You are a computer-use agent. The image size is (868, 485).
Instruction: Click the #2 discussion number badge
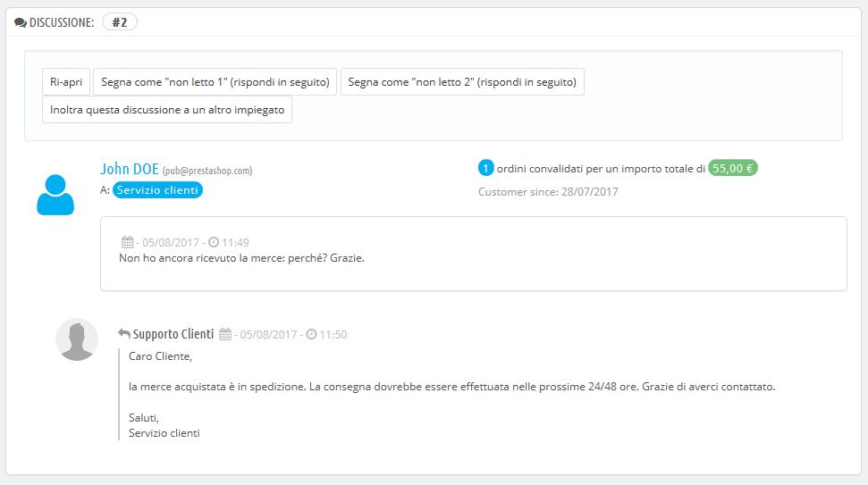pyautogui.click(x=120, y=22)
